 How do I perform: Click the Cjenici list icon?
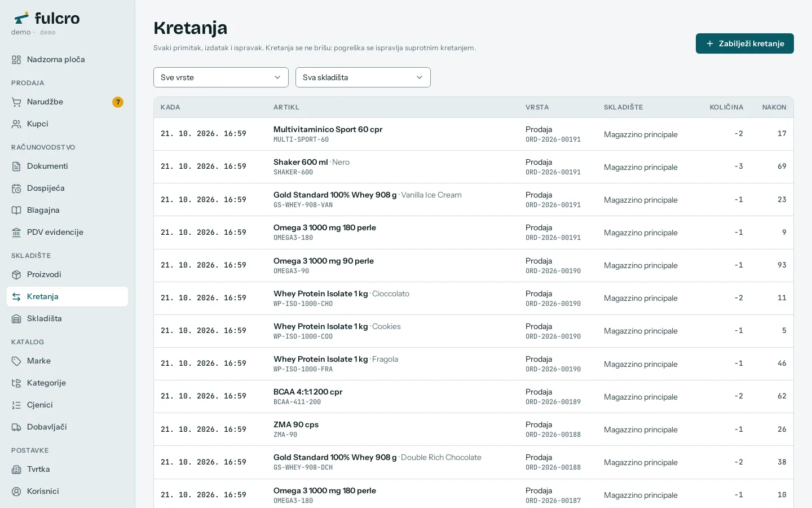[x=16, y=405]
